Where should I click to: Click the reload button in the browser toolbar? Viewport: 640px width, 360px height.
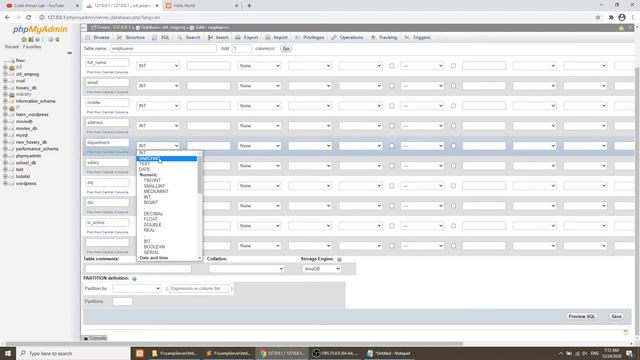(x=28, y=18)
